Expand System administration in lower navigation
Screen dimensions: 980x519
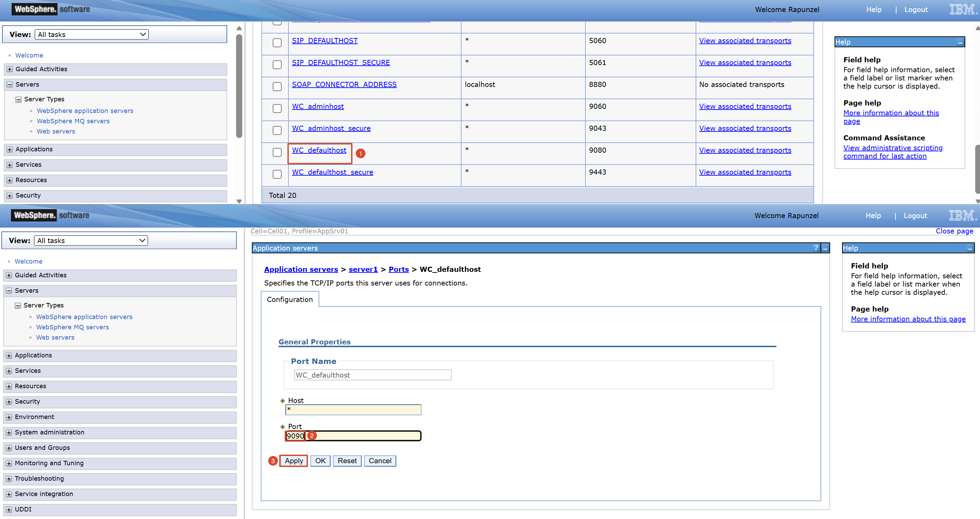tap(9, 433)
